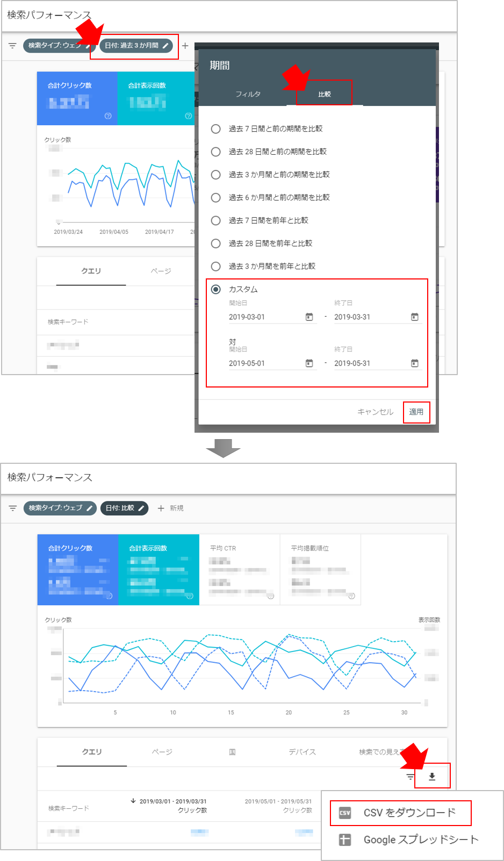The width and height of the screenshot is (504, 861).
Task: Open calendar picker for end date 2019-03-31
Action: pyautogui.click(x=414, y=317)
